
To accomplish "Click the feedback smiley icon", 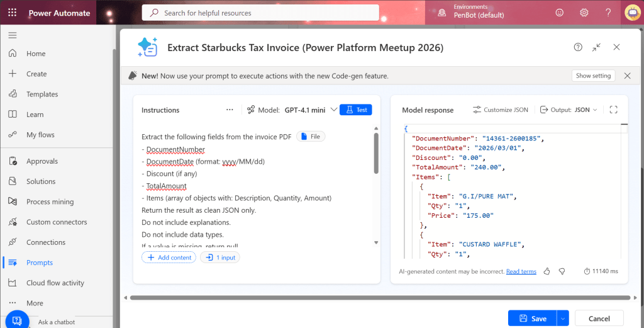I will click(x=560, y=13).
